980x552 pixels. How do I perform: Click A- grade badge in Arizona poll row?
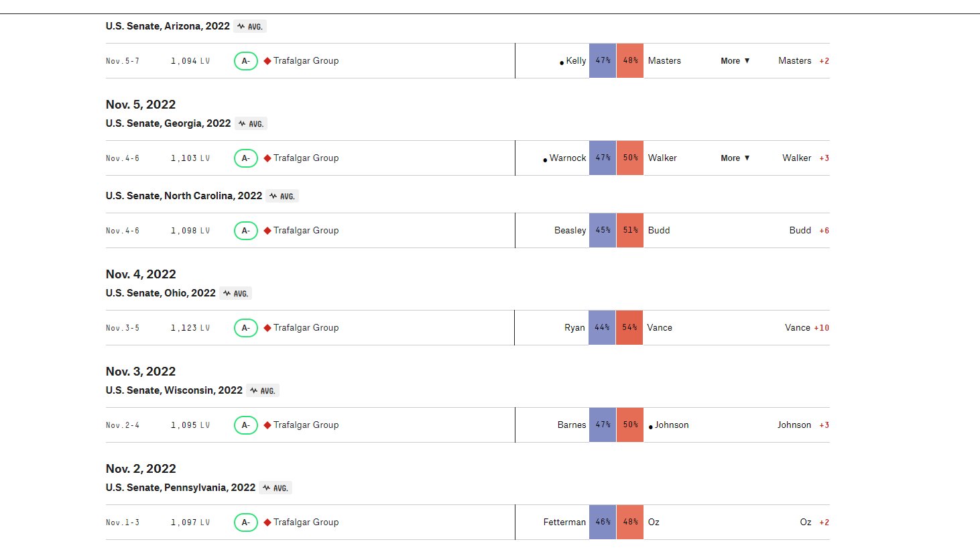pyautogui.click(x=246, y=61)
